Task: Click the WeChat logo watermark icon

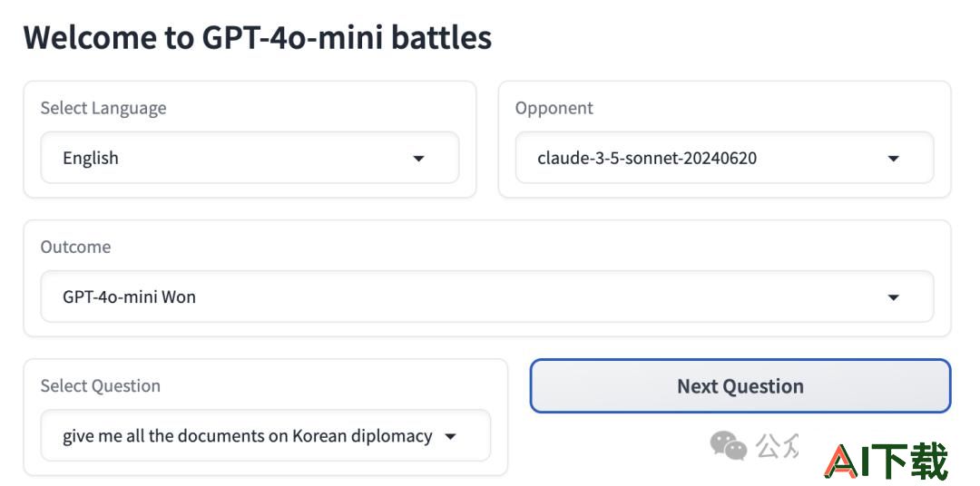Action: [x=729, y=445]
